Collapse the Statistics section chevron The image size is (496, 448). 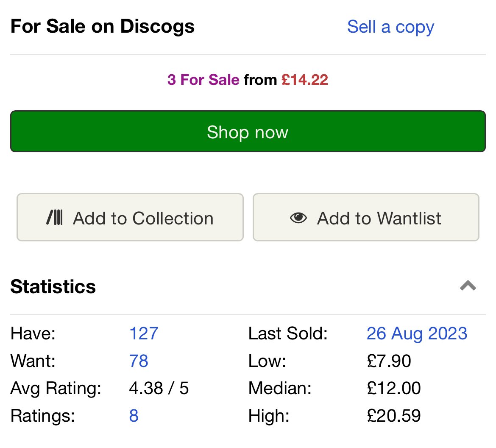point(468,286)
